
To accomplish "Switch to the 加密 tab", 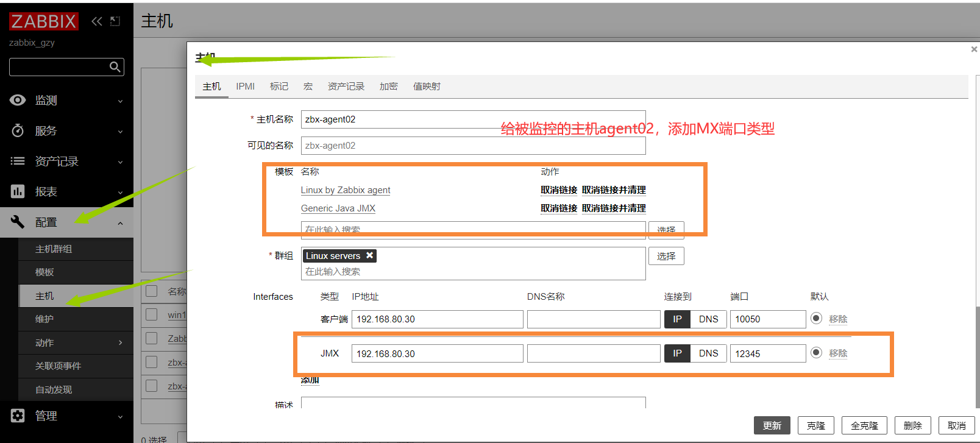I will click(x=389, y=87).
